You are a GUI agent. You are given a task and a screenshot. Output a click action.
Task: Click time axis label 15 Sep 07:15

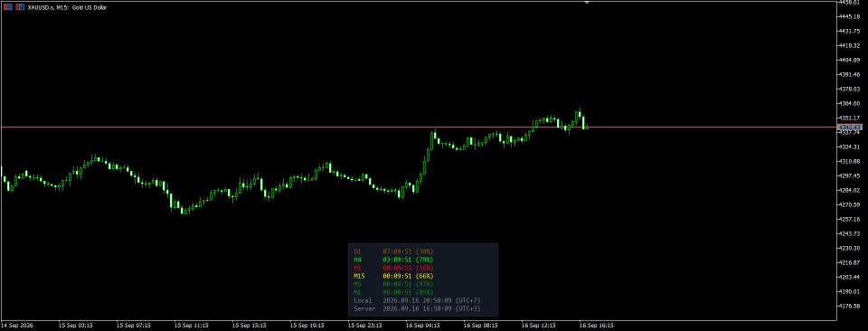(x=134, y=326)
